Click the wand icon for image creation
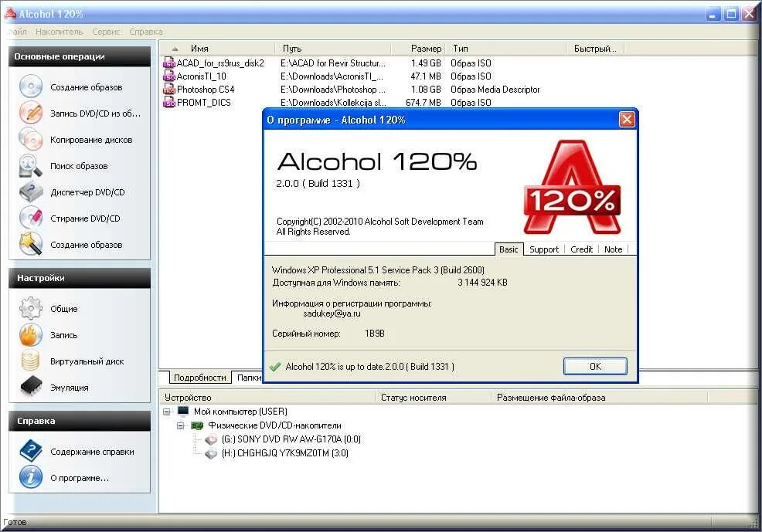 [31, 244]
